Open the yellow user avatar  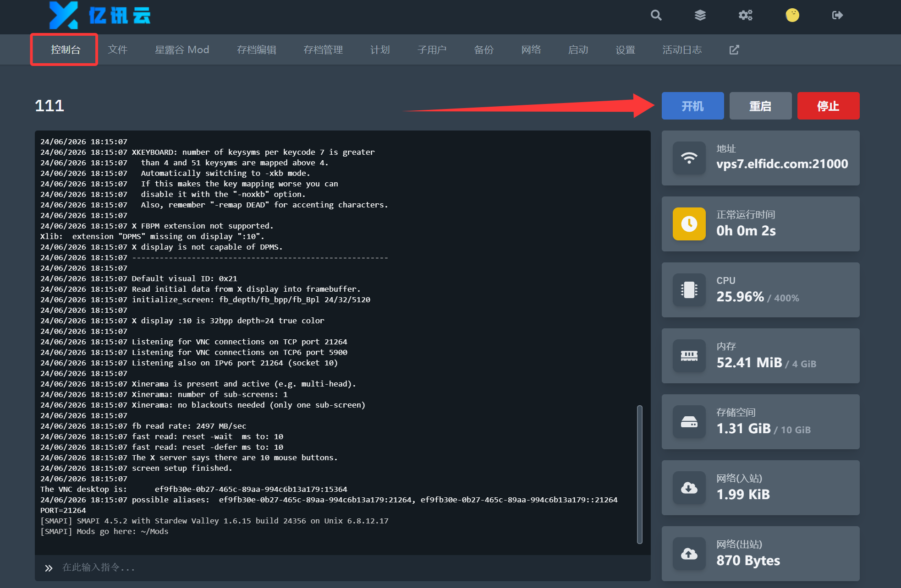[792, 15]
